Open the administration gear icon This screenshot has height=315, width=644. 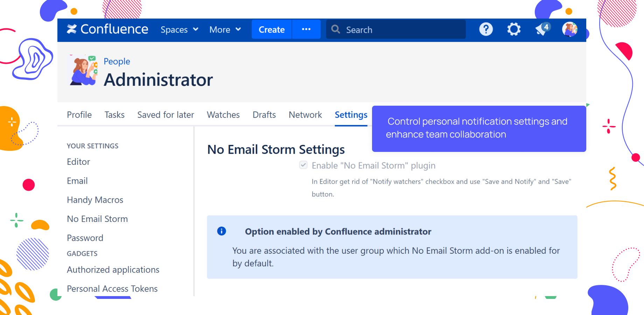click(x=514, y=29)
